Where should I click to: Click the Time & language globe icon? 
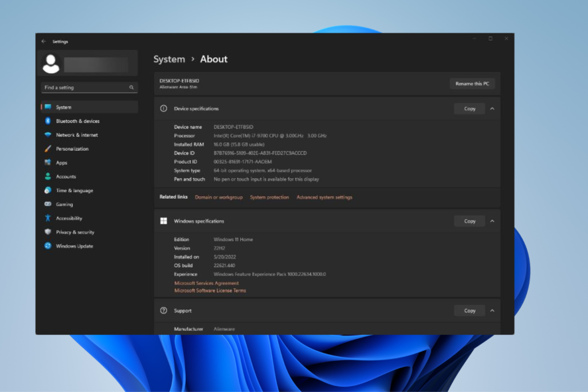[48, 191]
